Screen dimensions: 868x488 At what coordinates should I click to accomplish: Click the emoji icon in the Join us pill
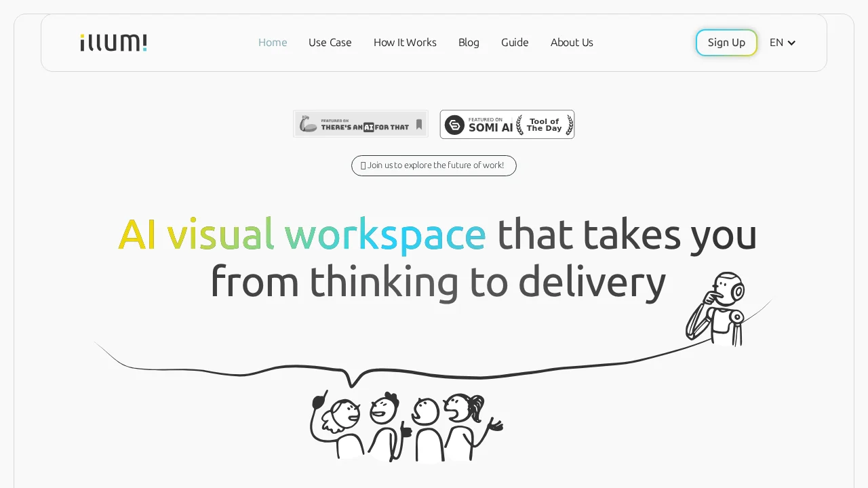point(363,165)
